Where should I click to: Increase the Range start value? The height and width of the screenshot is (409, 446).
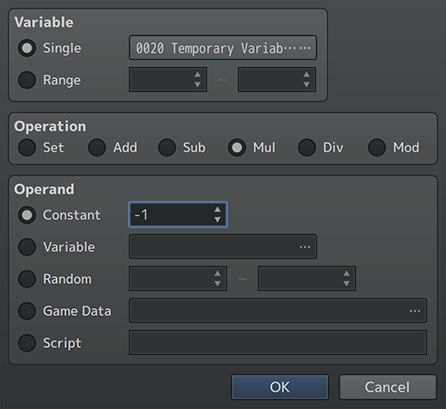pos(197,74)
